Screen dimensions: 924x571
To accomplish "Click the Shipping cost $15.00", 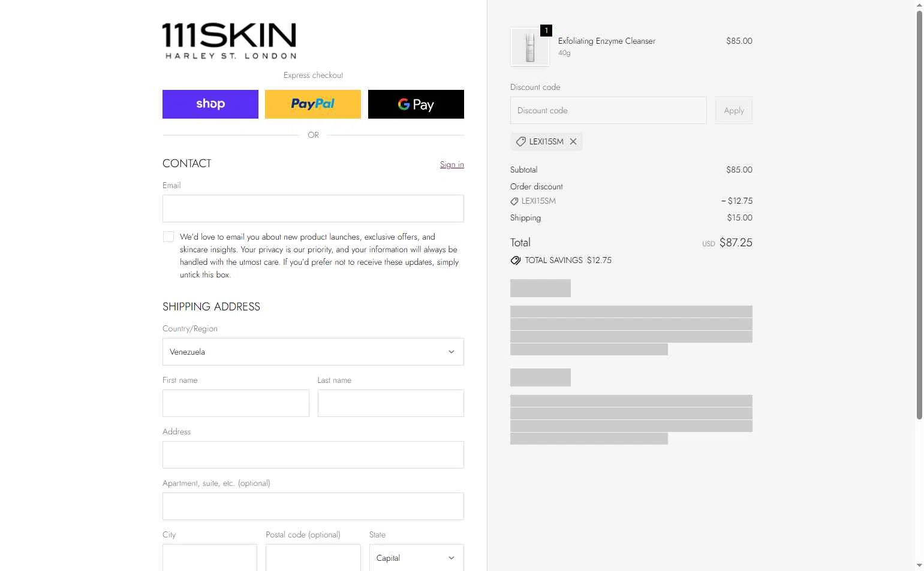I will coord(740,217).
